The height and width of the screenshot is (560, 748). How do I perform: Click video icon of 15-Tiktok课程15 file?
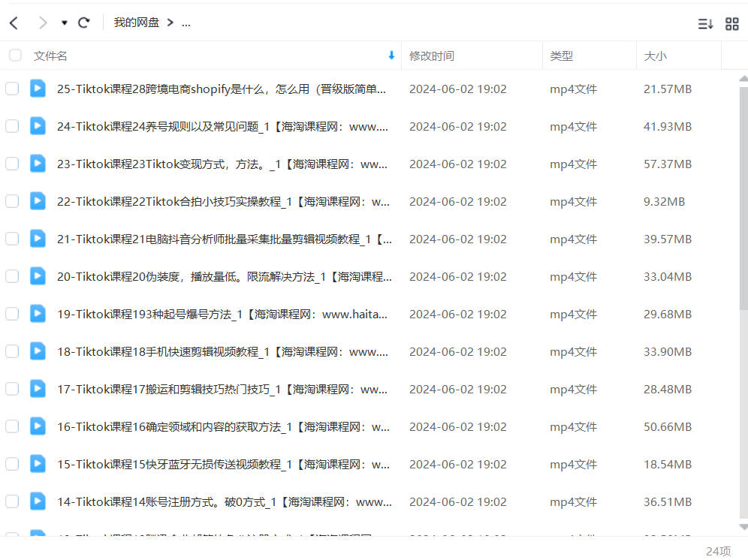[38, 465]
